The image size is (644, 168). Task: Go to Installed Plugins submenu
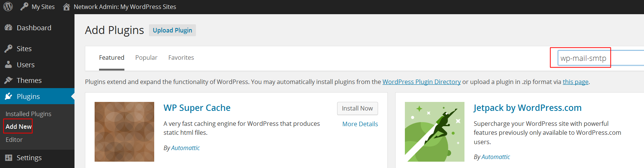[28, 114]
